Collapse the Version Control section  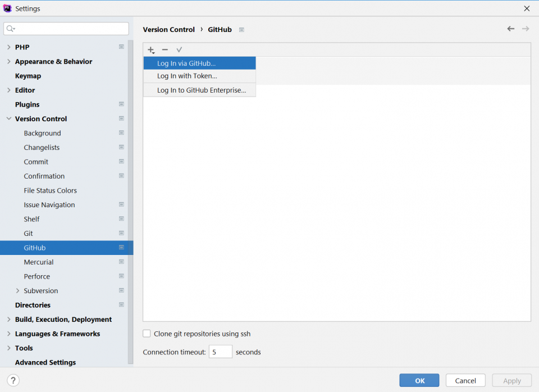coord(8,118)
